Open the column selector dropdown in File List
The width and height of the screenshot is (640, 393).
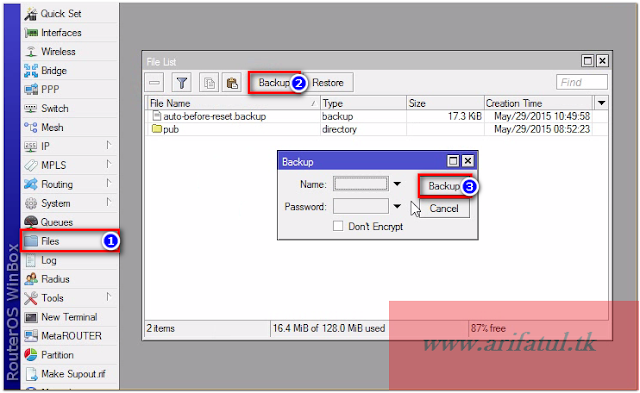tap(601, 103)
